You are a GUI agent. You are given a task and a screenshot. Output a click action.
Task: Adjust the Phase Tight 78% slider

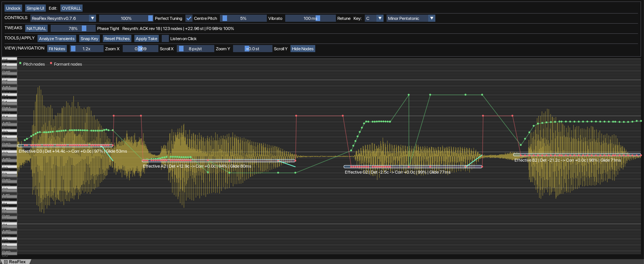pyautogui.click(x=73, y=28)
